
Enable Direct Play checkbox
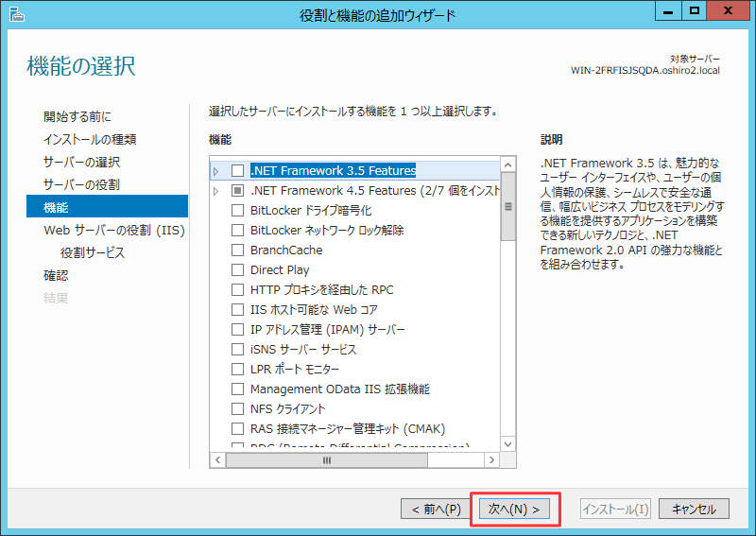coord(238,269)
